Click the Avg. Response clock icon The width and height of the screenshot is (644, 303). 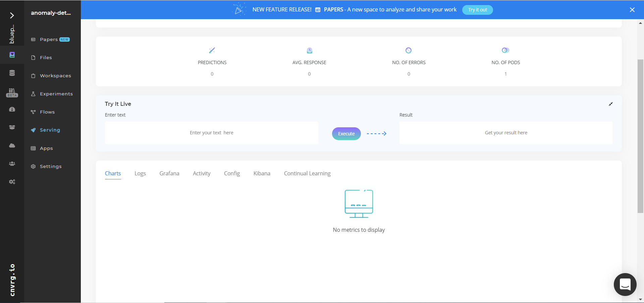point(310,50)
